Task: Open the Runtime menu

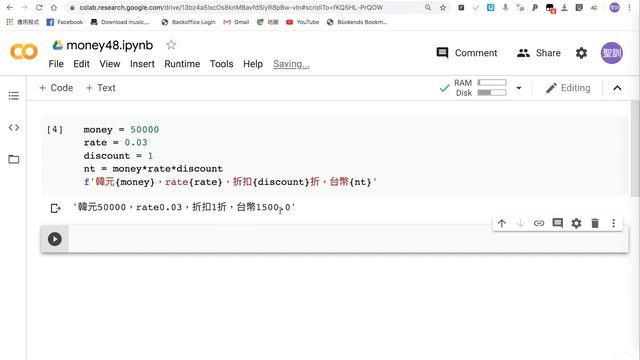Action: tap(182, 64)
